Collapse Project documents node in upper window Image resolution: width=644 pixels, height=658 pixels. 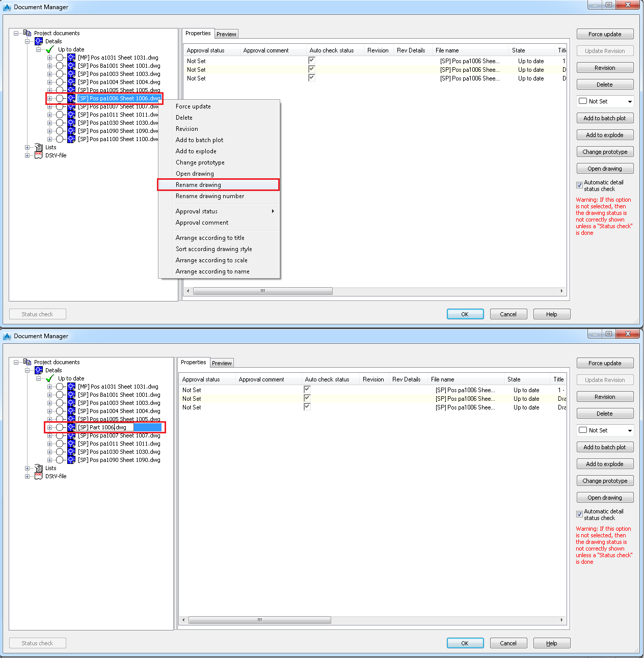pyautogui.click(x=16, y=33)
